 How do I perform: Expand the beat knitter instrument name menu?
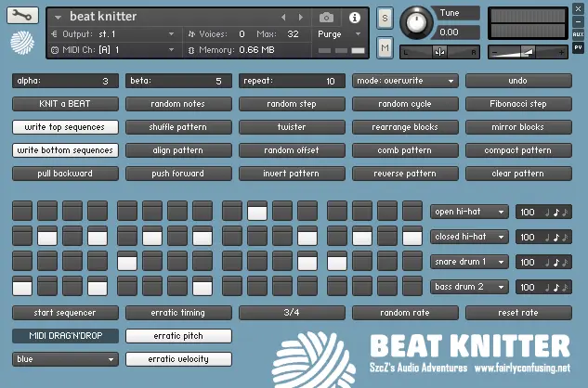58,18
